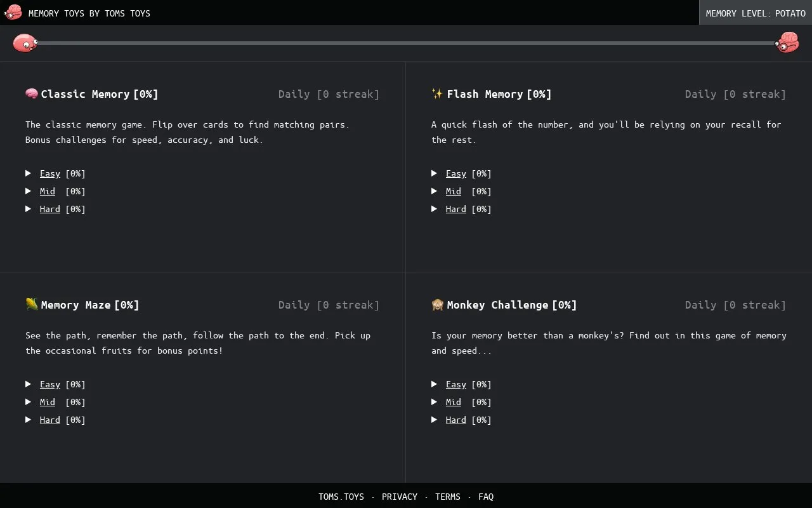Image resolution: width=812 pixels, height=508 pixels.
Task: Click the Memory Toys by Toms Toys title
Action: 89,13
